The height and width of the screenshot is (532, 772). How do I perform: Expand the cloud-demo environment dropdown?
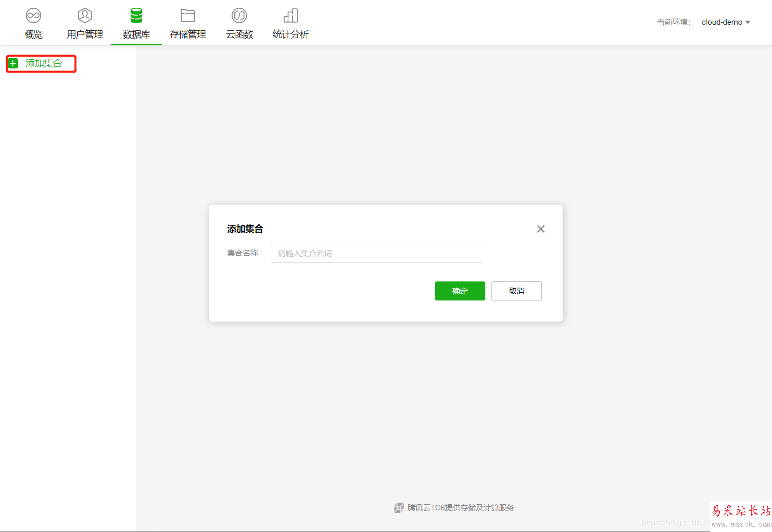point(726,22)
